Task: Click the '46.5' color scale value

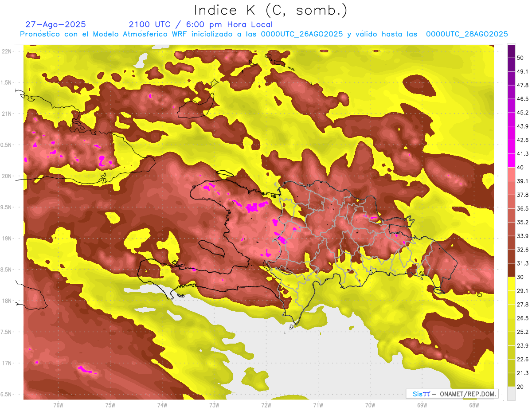Action: click(522, 99)
